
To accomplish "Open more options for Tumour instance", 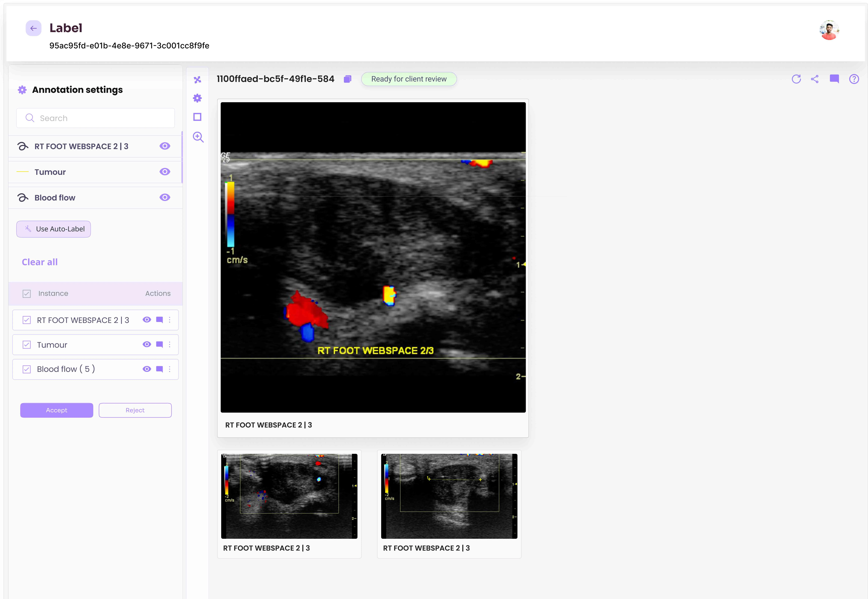I will point(170,345).
